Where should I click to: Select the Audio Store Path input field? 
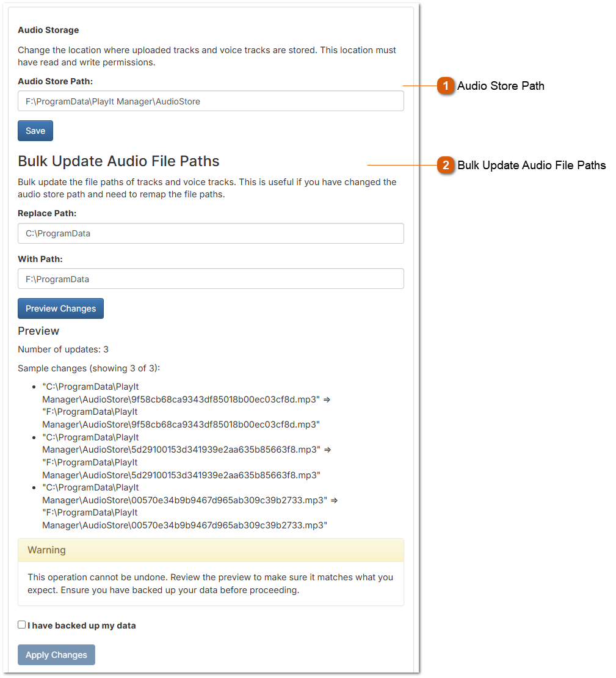click(x=210, y=101)
